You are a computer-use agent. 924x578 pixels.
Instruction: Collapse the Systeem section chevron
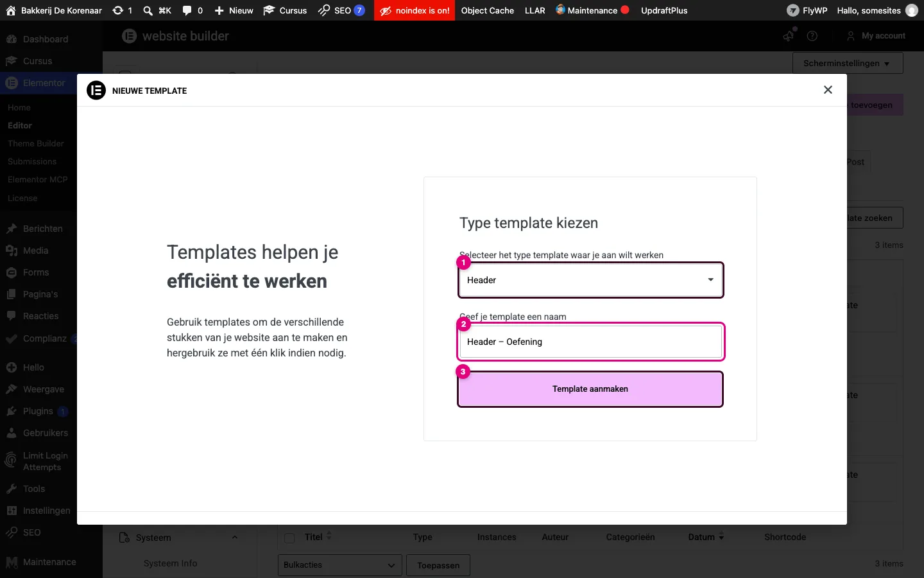[x=234, y=538]
